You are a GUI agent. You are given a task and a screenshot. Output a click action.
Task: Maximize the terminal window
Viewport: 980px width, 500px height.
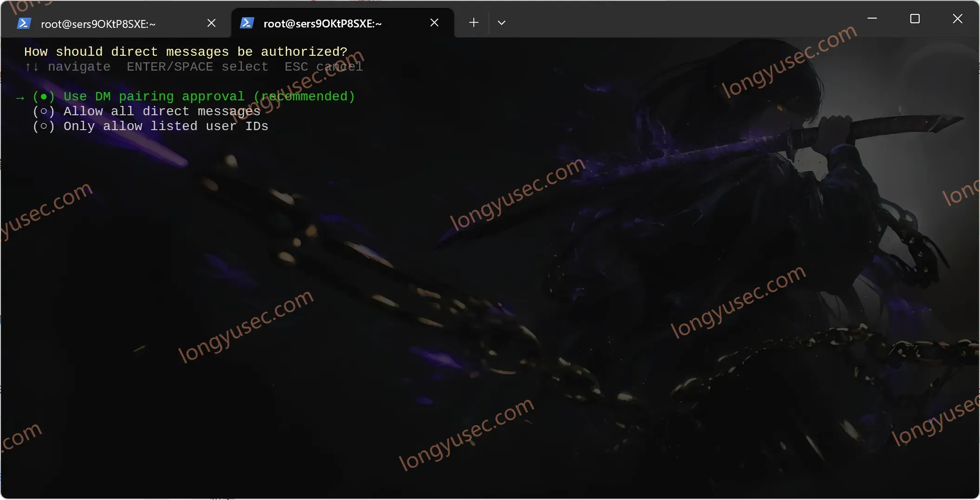pyautogui.click(x=915, y=19)
